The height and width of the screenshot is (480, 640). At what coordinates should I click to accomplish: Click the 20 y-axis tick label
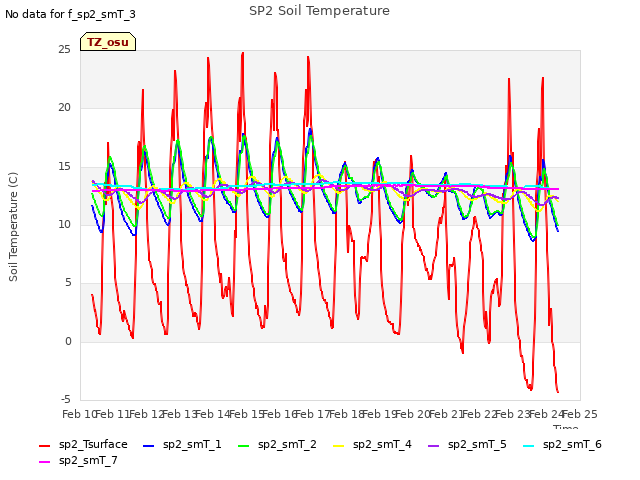click(64, 108)
